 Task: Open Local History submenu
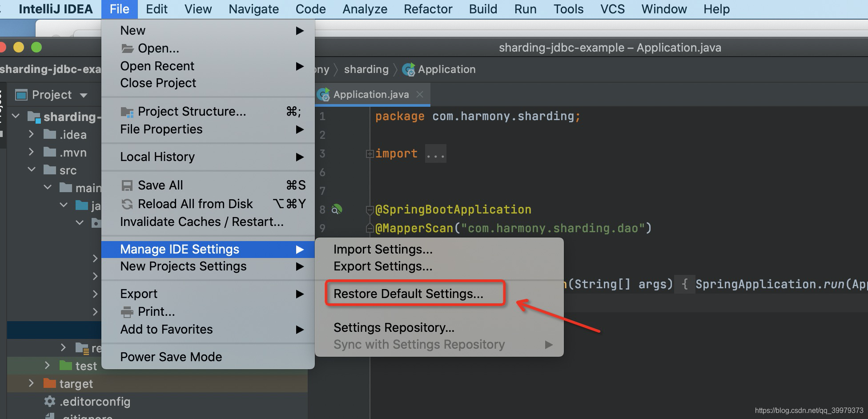[x=208, y=157]
